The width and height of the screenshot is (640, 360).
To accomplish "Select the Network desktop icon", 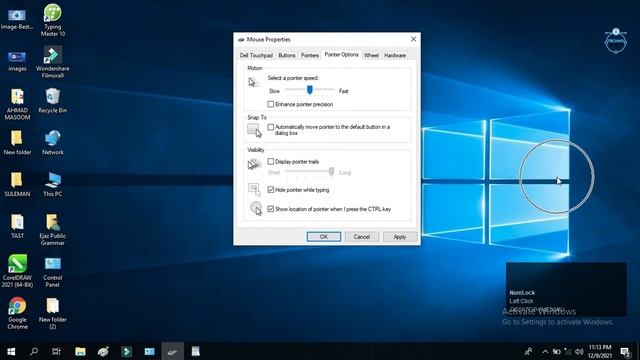I will 53,142.
